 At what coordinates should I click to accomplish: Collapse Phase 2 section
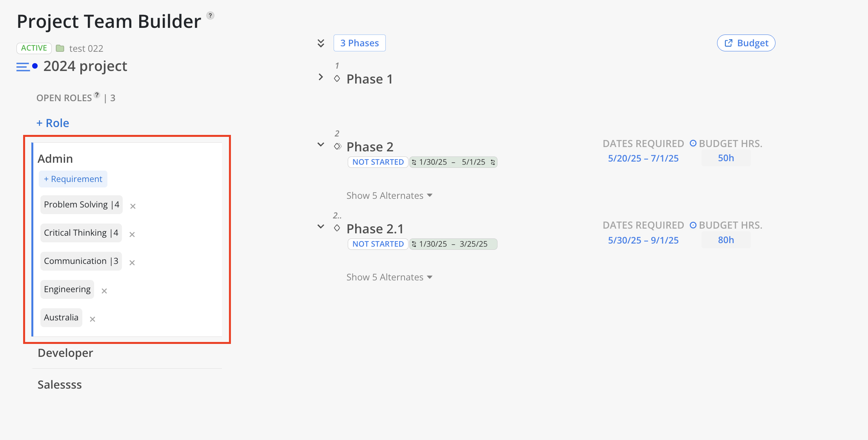coord(321,145)
